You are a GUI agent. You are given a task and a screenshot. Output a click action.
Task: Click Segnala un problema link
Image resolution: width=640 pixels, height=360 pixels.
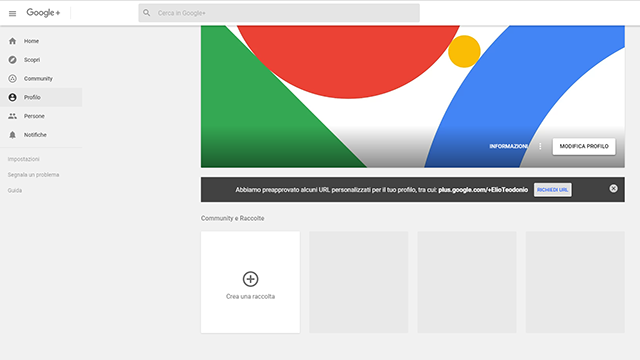point(33,175)
